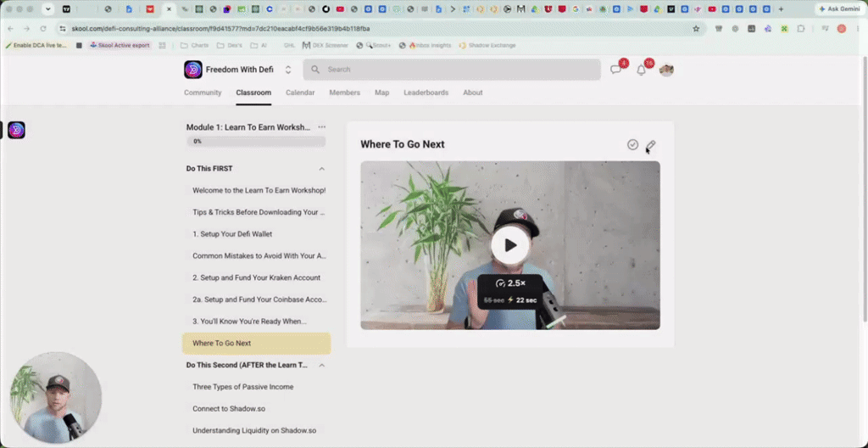Open the user profile avatar menu
This screenshot has height=448, width=868.
pyautogui.click(x=666, y=70)
